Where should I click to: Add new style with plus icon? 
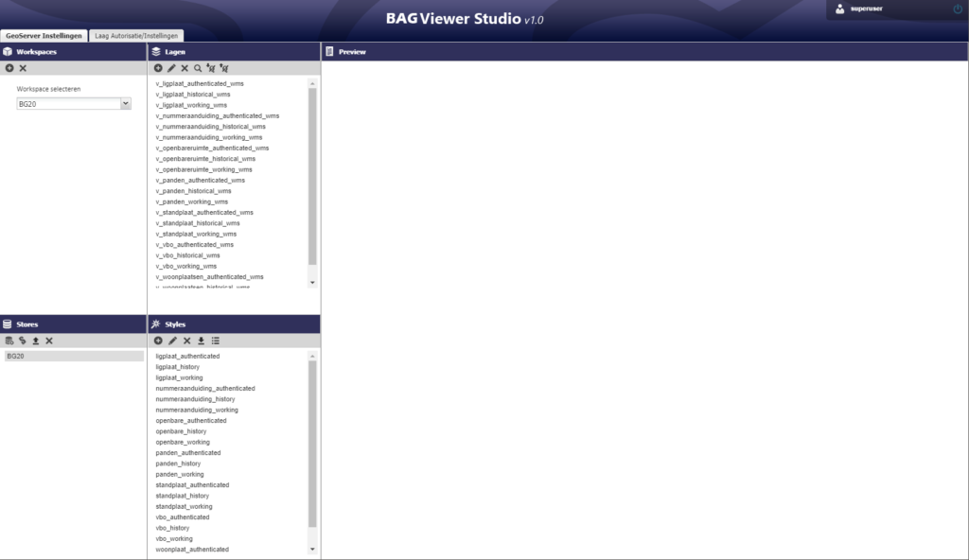coord(158,341)
